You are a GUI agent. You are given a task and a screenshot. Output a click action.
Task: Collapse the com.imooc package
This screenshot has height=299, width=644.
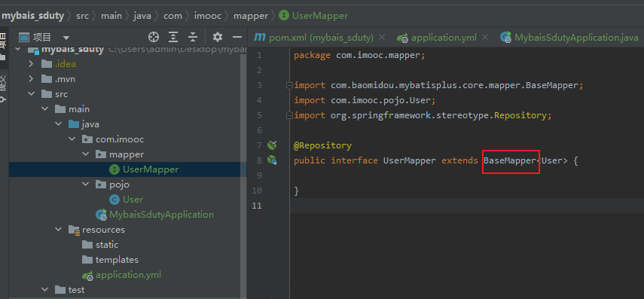pyautogui.click(x=72, y=139)
